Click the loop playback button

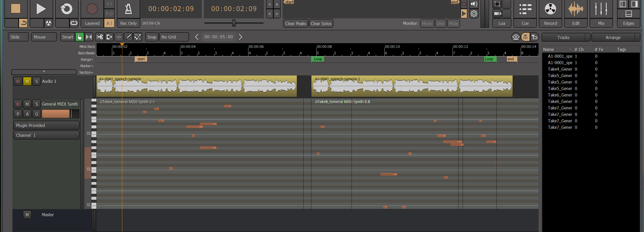(66, 9)
